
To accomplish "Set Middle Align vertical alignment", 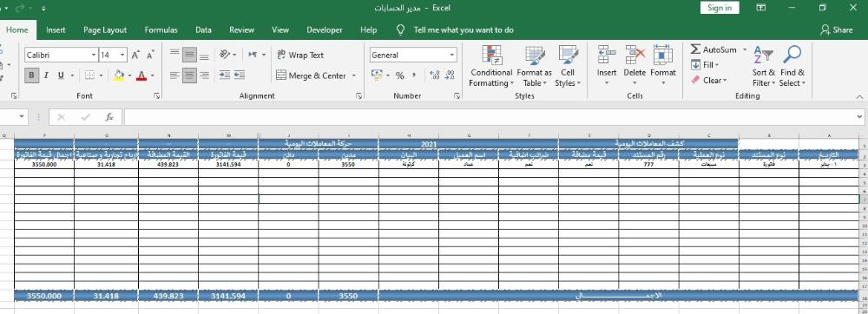I will click(x=190, y=55).
